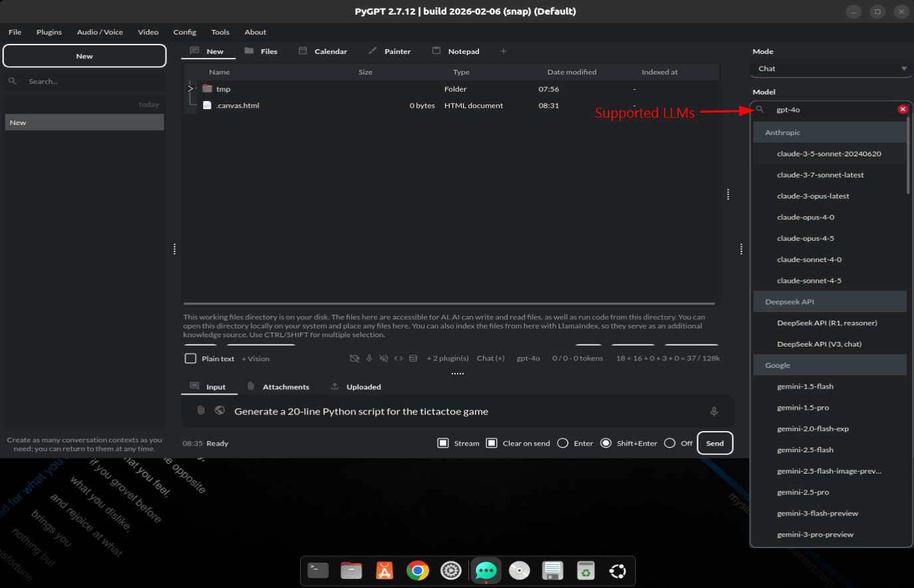Click the camera-off icon in status row
Screen dimensions: 914x588
coord(355,359)
